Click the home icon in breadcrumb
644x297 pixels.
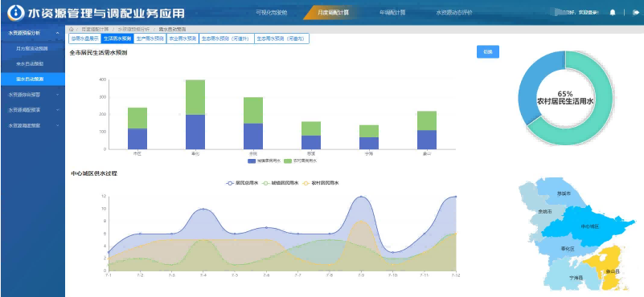(72, 29)
